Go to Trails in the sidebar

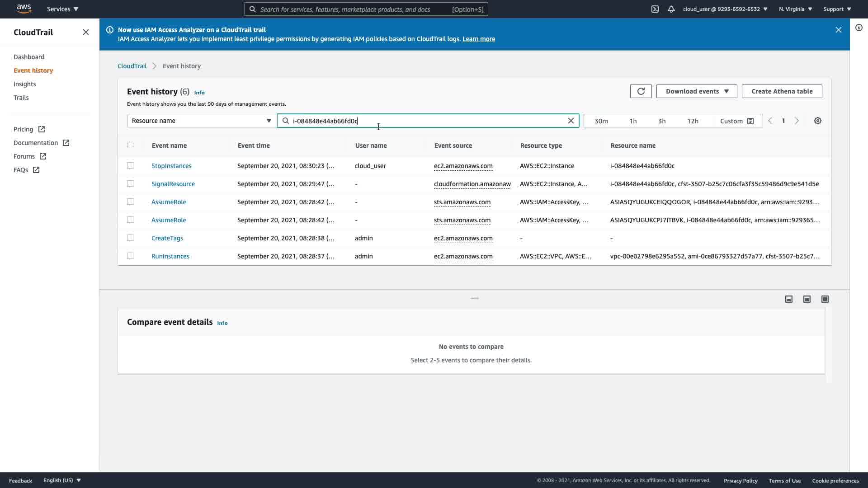tap(21, 98)
